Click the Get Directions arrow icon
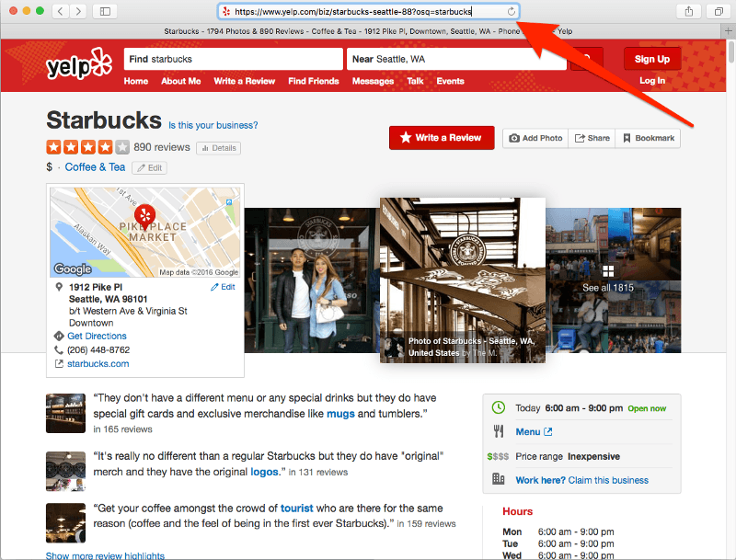Viewport: 736px width, 560px height. [58, 336]
